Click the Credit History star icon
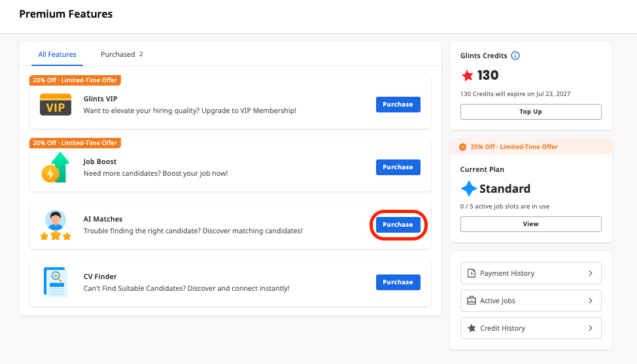This screenshot has height=364, width=637. pos(472,328)
